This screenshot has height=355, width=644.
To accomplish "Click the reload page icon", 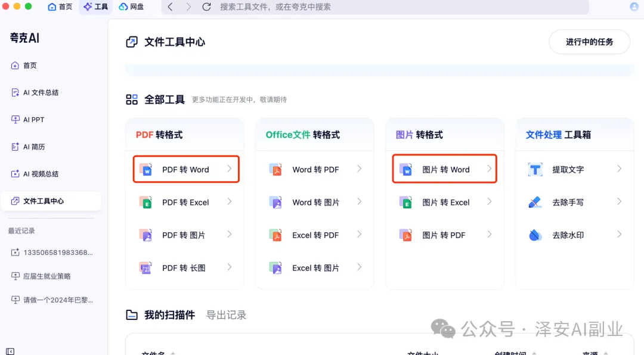I will (206, 7).
